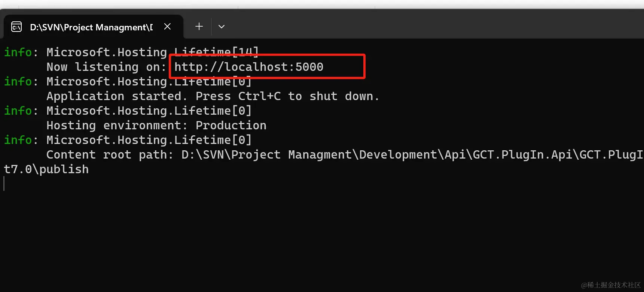Click "Ctrl+C" in the shut down message
Screen dimensions: 644x292
259,96
